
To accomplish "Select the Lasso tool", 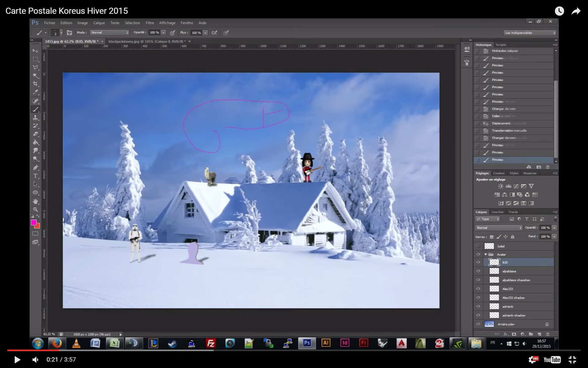I will click(36, 67).
